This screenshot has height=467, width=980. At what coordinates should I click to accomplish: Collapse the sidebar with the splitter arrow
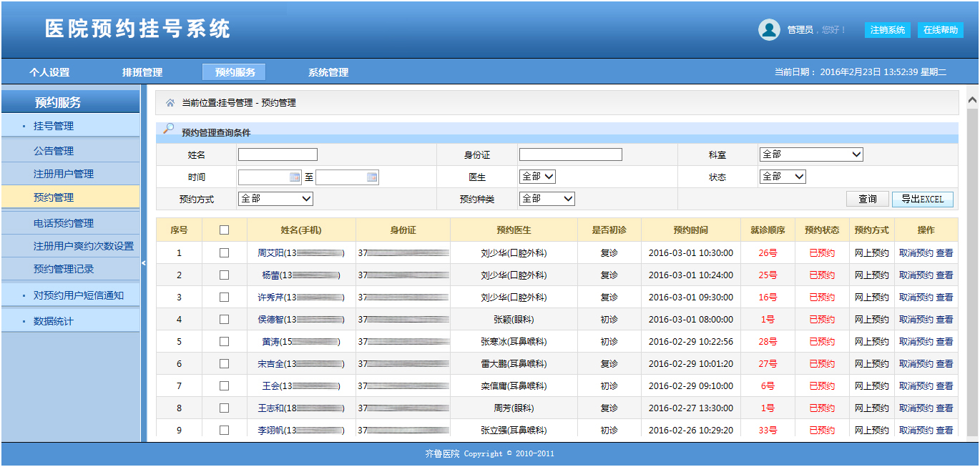(x=143, y=263)
